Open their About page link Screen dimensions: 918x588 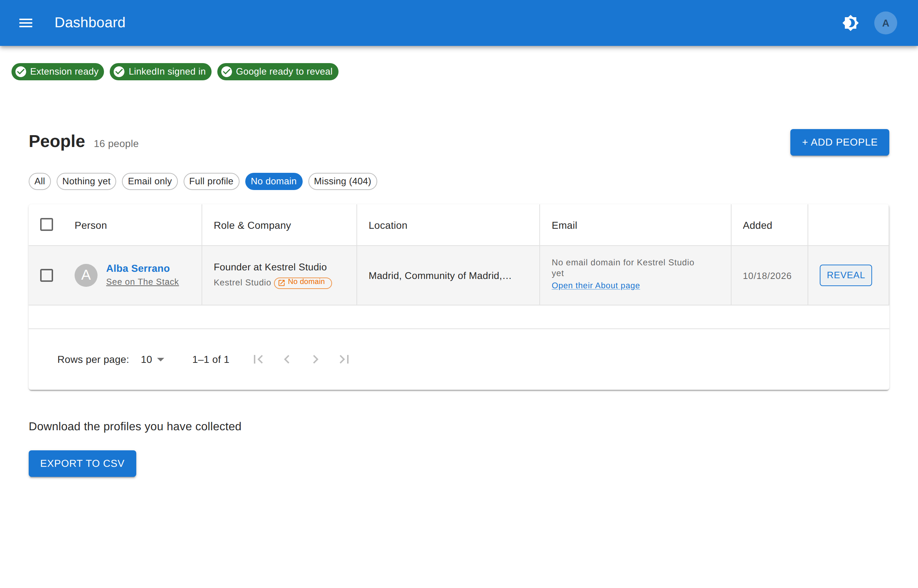coord(595,286)
